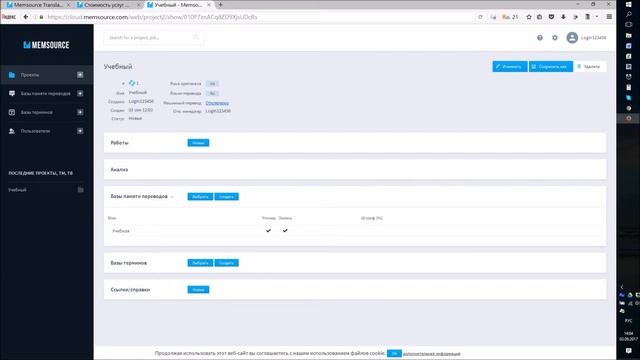Open the help question-mark icon
640x360 pixels.
(540, 38)
